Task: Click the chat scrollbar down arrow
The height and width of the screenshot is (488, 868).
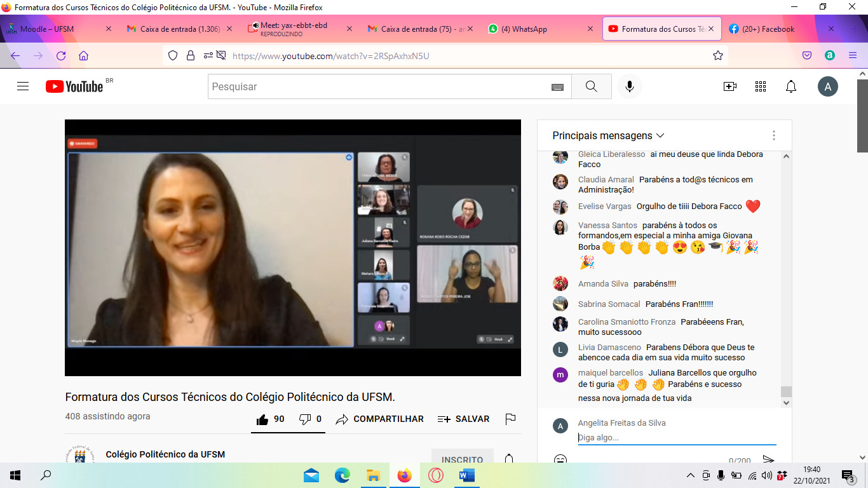Action: coord(786,403)
